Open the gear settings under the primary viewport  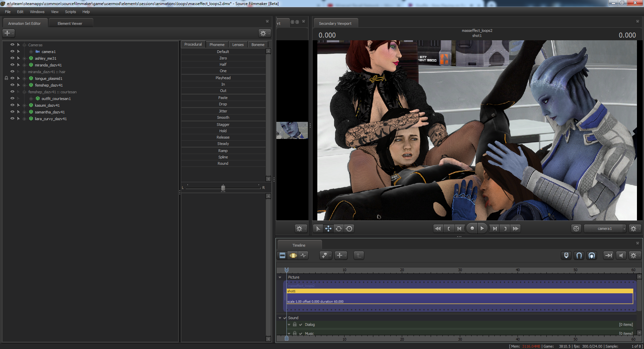tap(300, 229)
